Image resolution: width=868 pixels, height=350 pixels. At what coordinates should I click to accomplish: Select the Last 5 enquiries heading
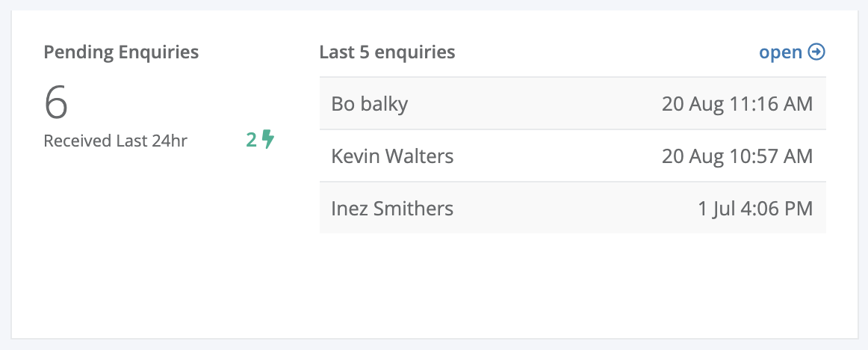pos(388,52)
